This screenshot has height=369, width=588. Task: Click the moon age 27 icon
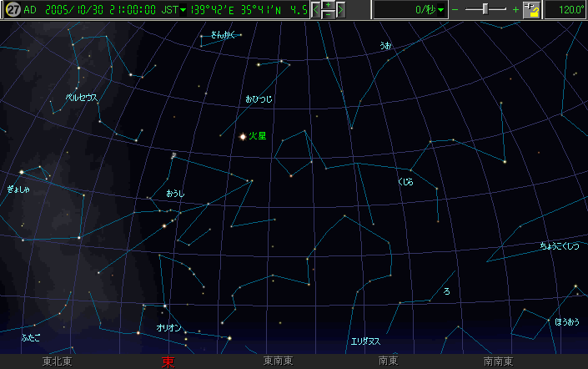12,10
